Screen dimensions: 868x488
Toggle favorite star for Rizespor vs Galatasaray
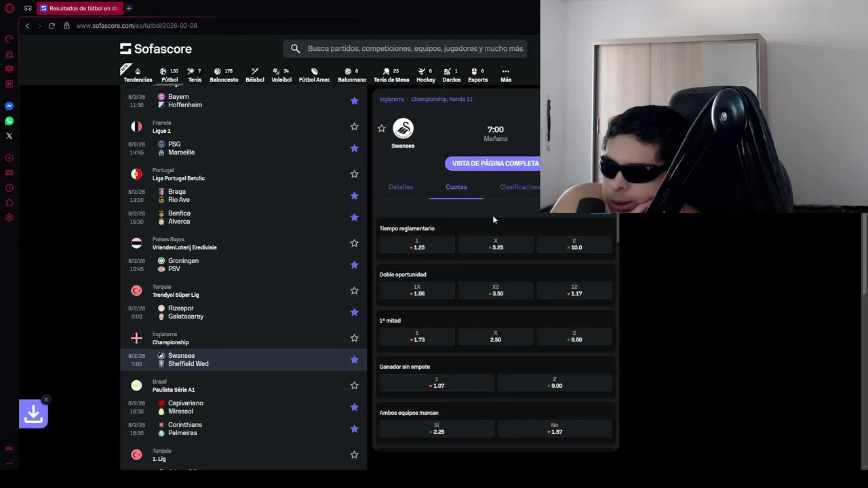(x=354, y=312)
